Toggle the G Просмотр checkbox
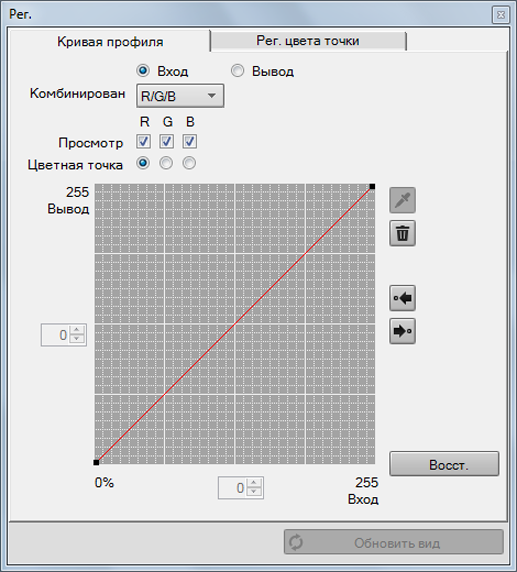This screenshot has width=517, height=572. [x=166, y=141]
